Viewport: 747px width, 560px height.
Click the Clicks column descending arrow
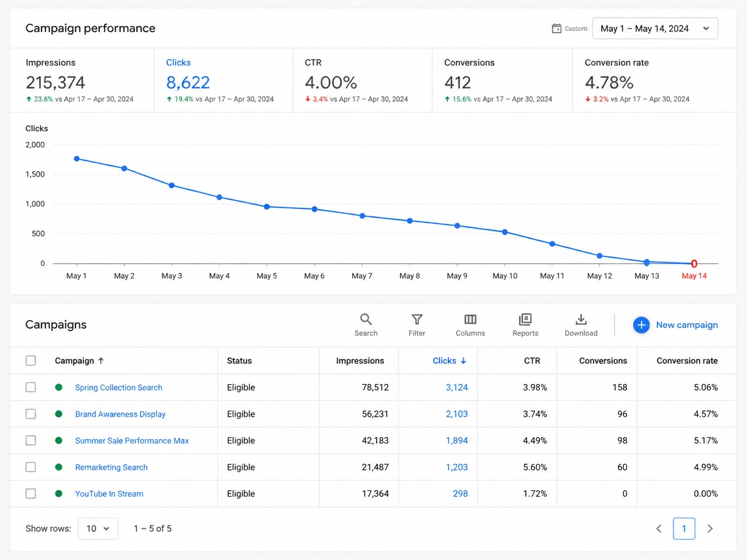(463, 361)
